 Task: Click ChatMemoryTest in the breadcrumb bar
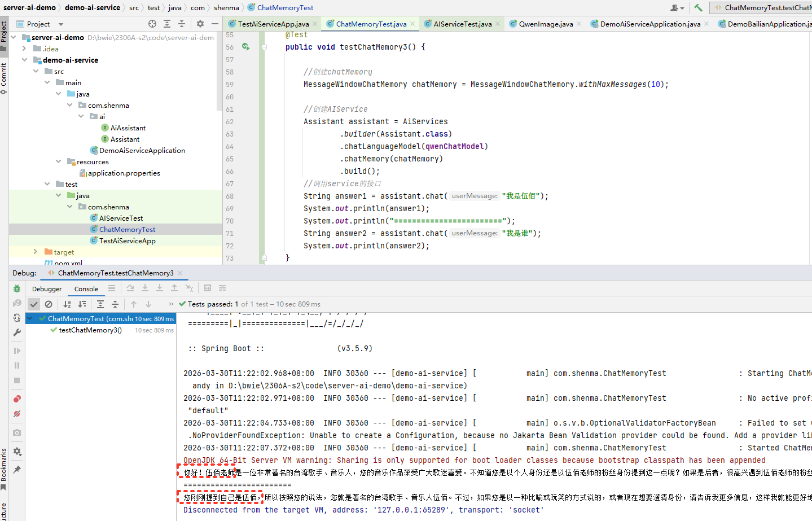pos(285,7)
